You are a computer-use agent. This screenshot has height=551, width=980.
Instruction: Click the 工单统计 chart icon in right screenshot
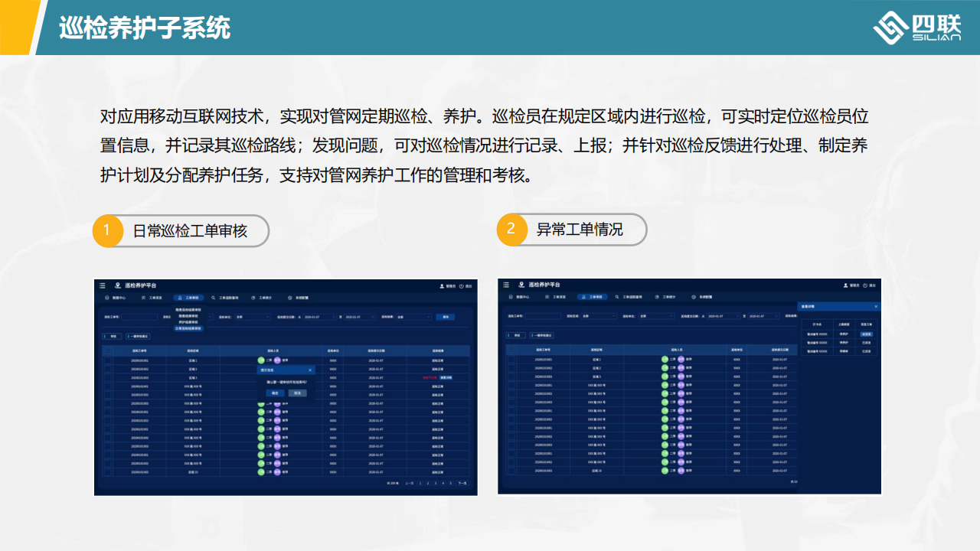point(657,297)
